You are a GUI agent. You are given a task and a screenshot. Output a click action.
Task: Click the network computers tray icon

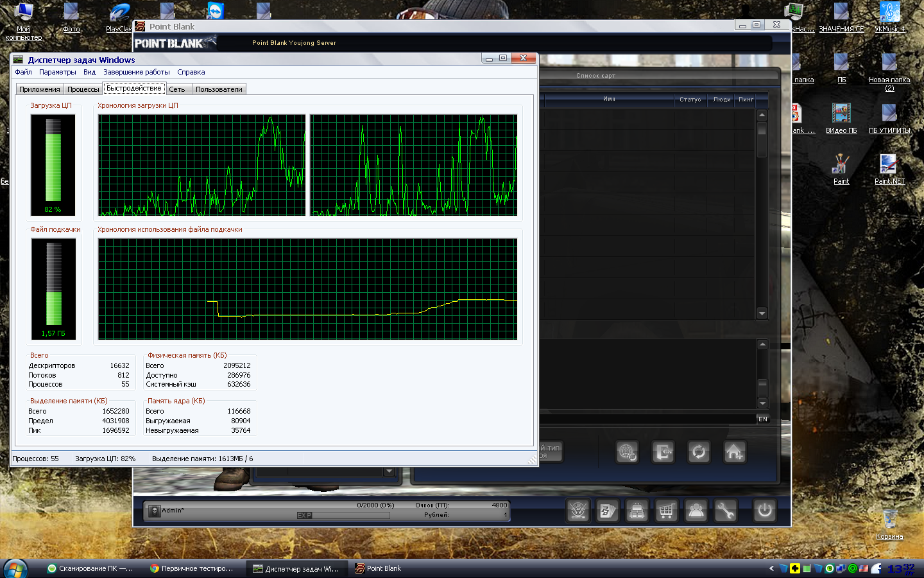click(x=841, y=568)
